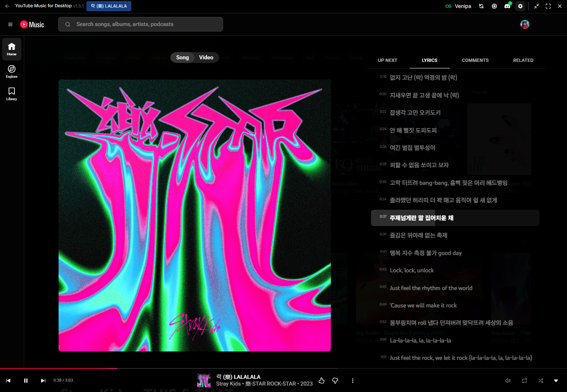Jump to lyric '잡생각 고민 오키도키'
The width and height of the screenshot is (567, 392).
tap(455, 112)
